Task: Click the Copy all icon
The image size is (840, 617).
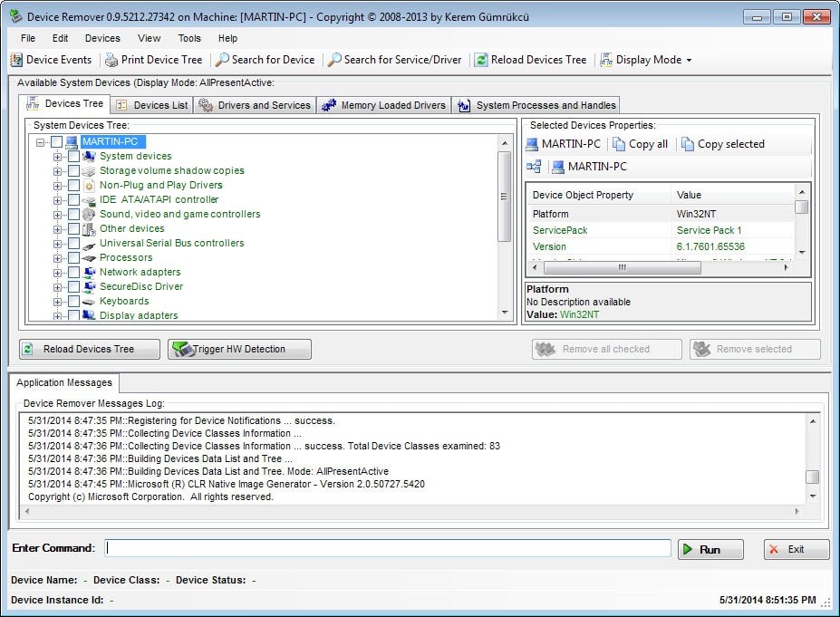Action: [x=619, y=144]
